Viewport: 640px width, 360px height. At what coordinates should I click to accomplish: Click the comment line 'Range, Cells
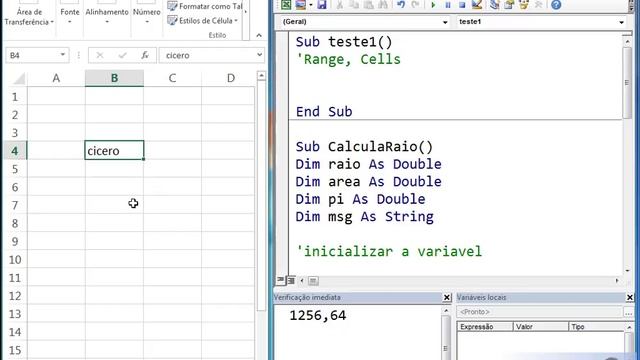348,59
